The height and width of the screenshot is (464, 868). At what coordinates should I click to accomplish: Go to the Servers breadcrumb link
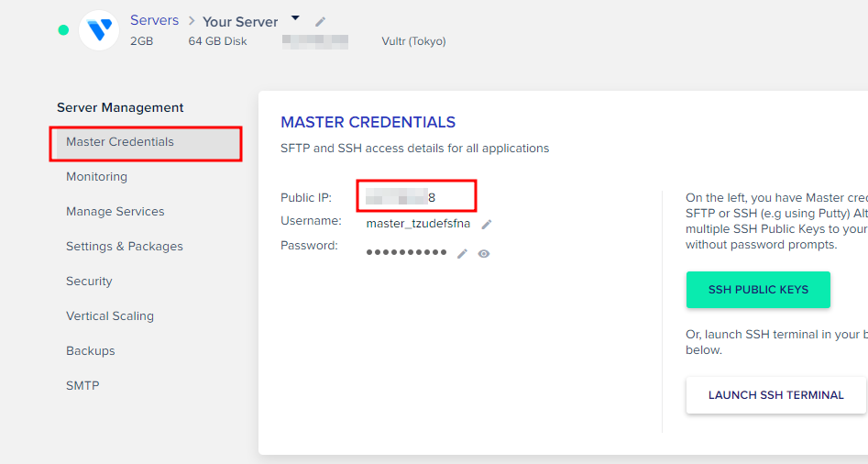click(155, 20)
